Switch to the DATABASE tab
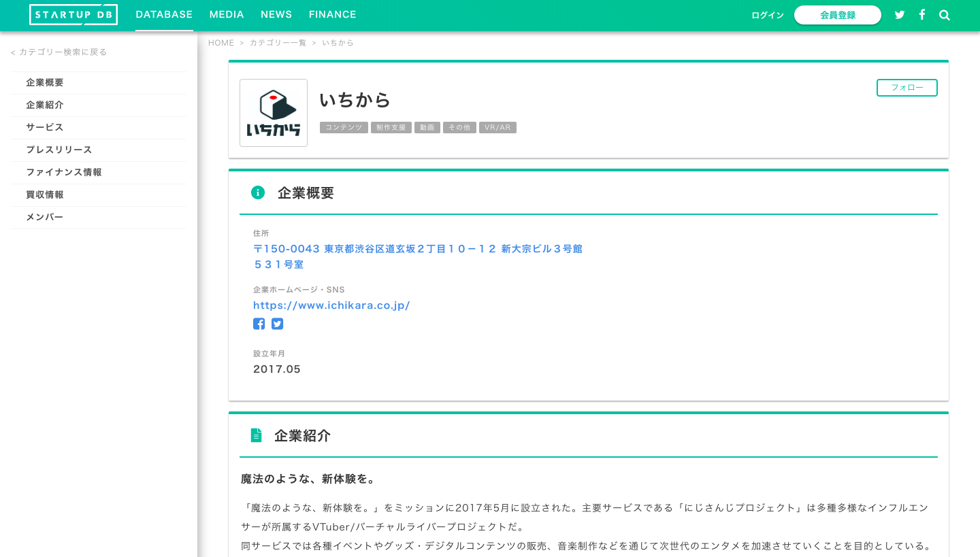 click(164, 14)
